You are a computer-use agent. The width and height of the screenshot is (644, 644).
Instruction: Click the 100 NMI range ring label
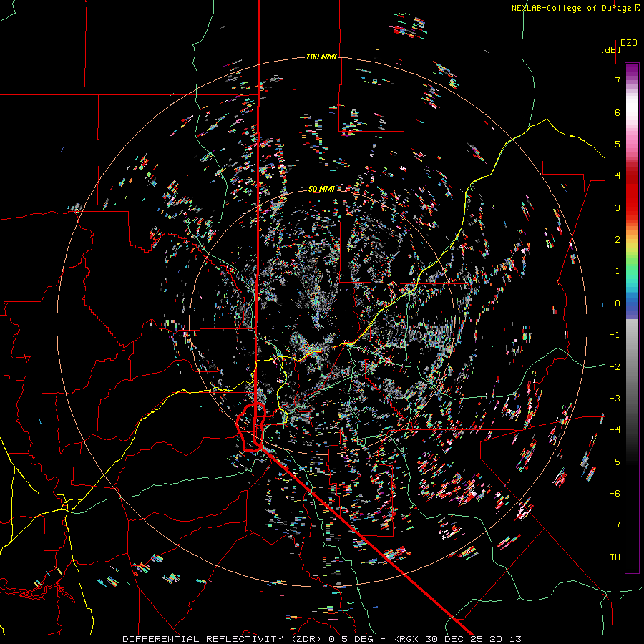(x=321, y=57)
